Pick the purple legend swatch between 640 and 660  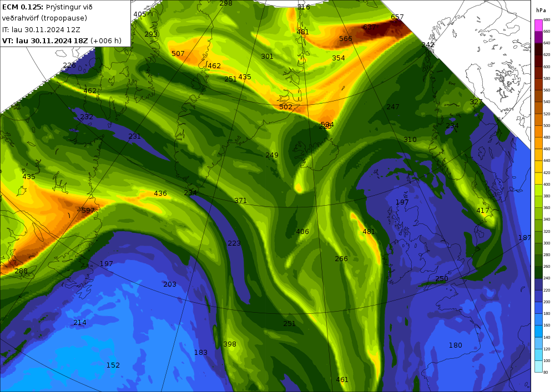538,37
